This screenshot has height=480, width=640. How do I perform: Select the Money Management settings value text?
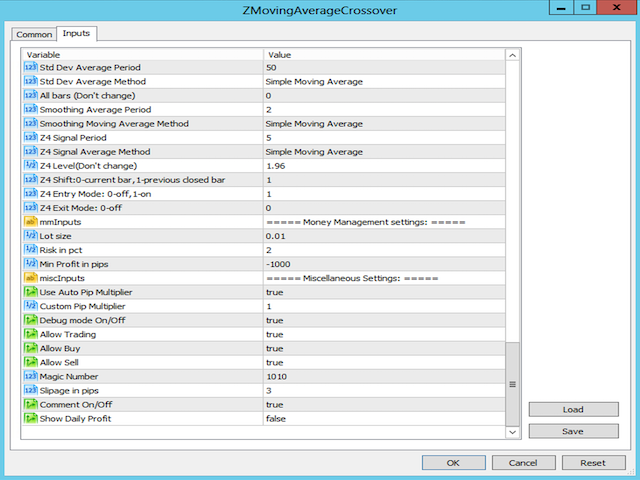point(366,222)
